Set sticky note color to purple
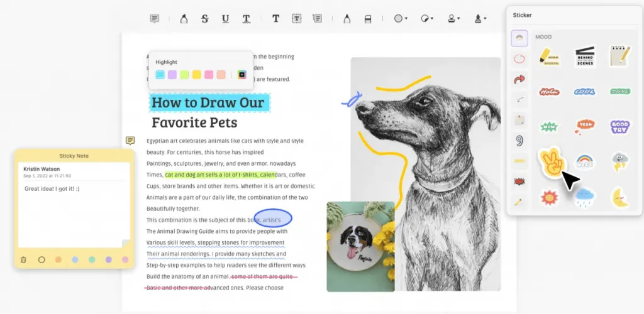The height and width of the screenshot is (314, 644). coord(108,259)
